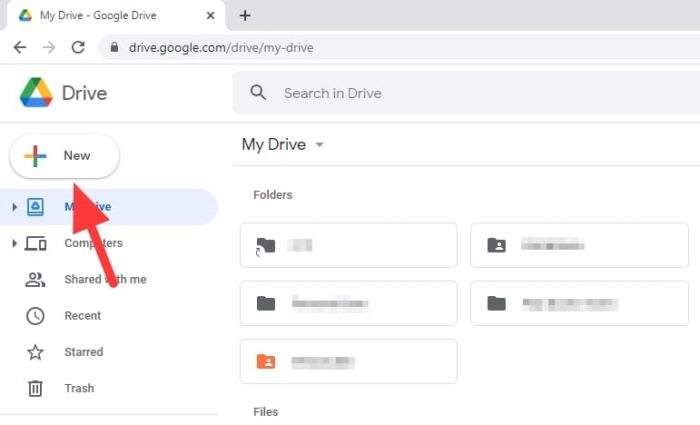Select the folder with shortcut icon
Viewport: 700px width, 425px height.
349,245
